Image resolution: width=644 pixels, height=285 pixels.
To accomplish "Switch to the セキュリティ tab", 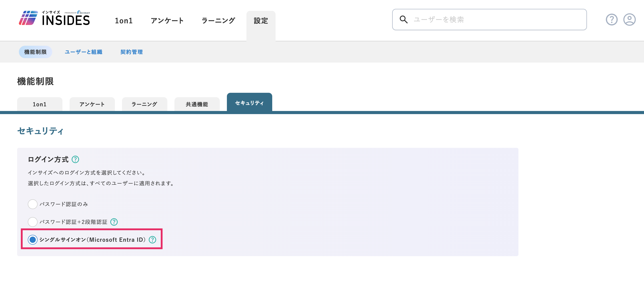I will click(250, 102).
